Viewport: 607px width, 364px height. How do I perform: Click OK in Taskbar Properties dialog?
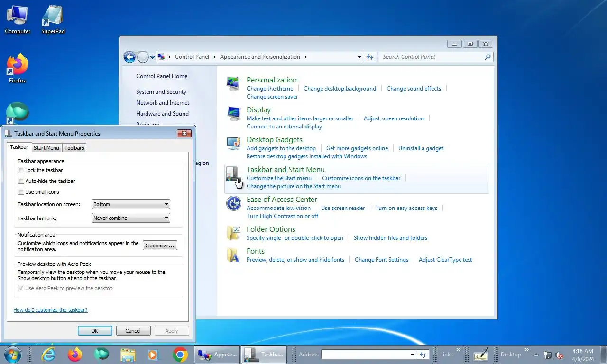(95, 331)
